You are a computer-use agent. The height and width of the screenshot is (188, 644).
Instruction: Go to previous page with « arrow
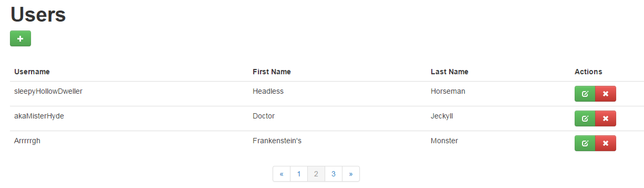click(282, 174)
